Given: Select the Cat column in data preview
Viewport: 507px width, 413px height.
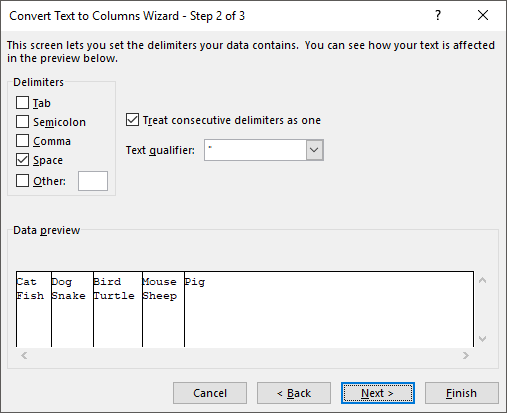Looking at the screenshot, I should coord(34,309).
